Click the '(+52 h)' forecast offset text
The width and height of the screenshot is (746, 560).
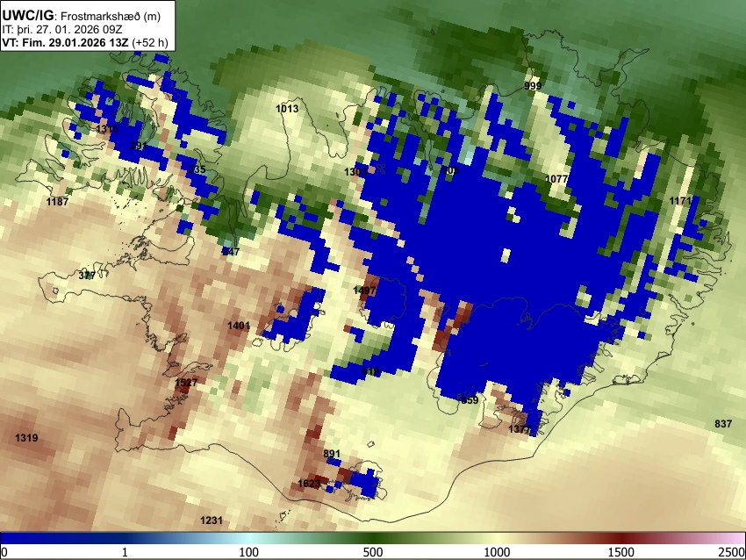pyautogui.click(x=150, y=42)
